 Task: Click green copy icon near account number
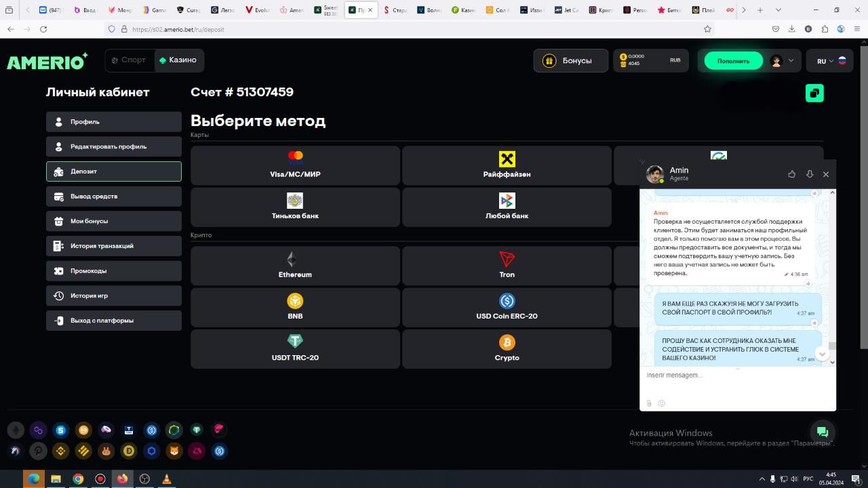(x=814, y=94)
